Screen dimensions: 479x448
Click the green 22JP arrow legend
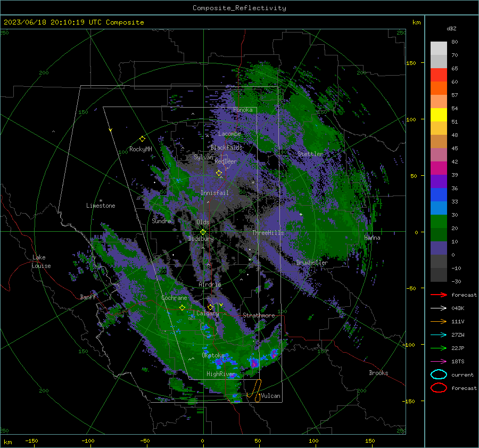(x=439, y=348)
